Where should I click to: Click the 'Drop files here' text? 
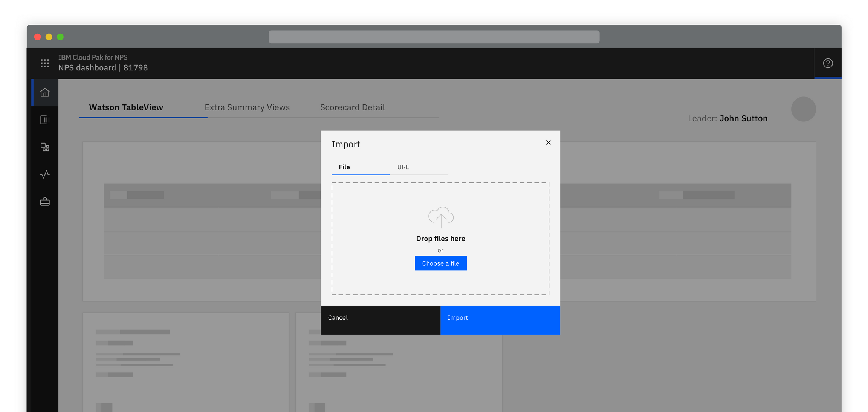click(x=440, y=239)
